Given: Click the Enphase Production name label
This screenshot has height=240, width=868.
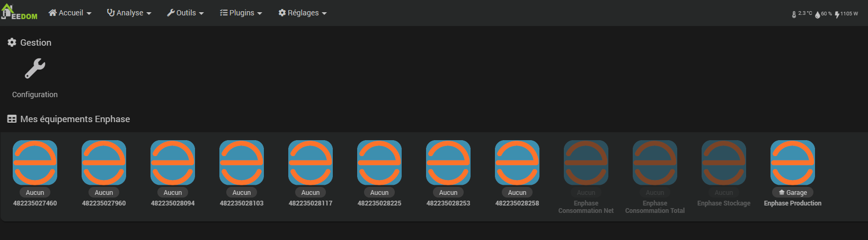Looking at the screenshot, I should pyautogui.click(x=793, y=203).
